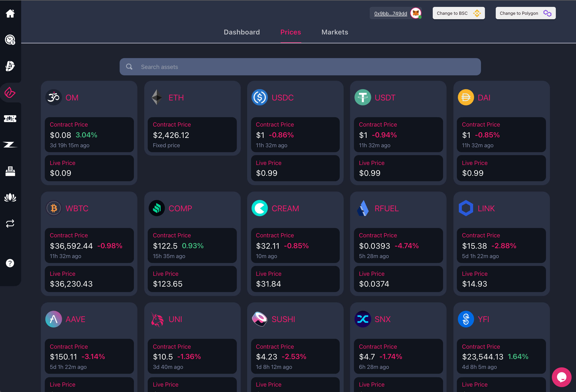Click the CREAM asset name

285,209
